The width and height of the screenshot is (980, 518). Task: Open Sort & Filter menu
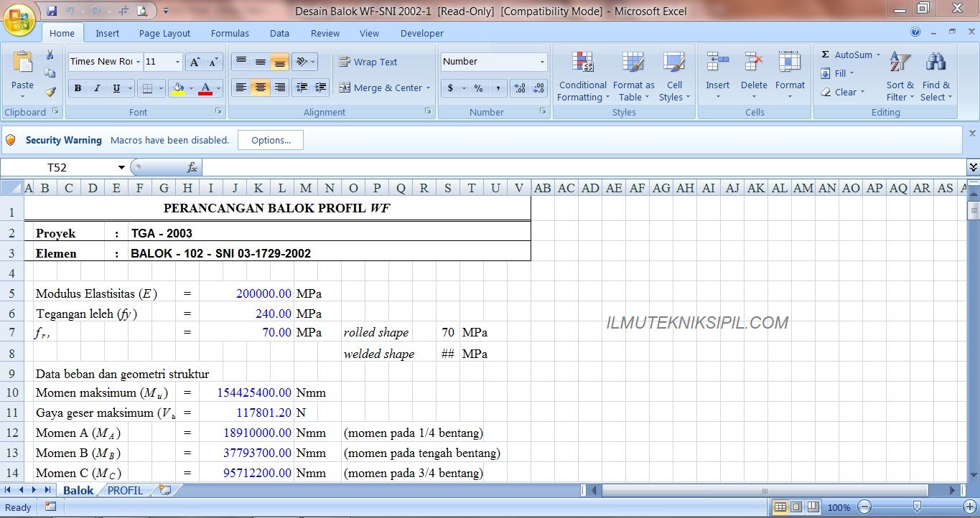(x=900, y=77)
